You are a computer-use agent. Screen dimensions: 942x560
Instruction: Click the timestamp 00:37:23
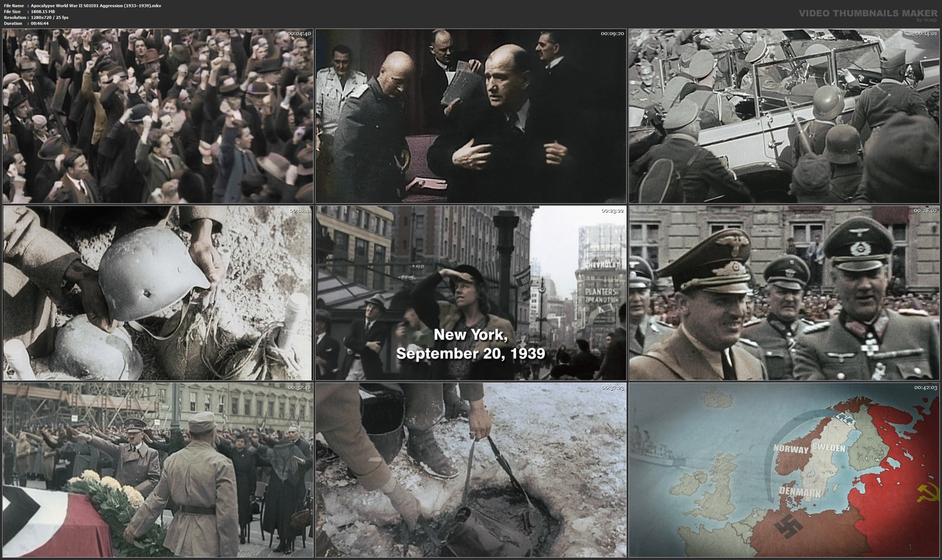click(612, 388)
